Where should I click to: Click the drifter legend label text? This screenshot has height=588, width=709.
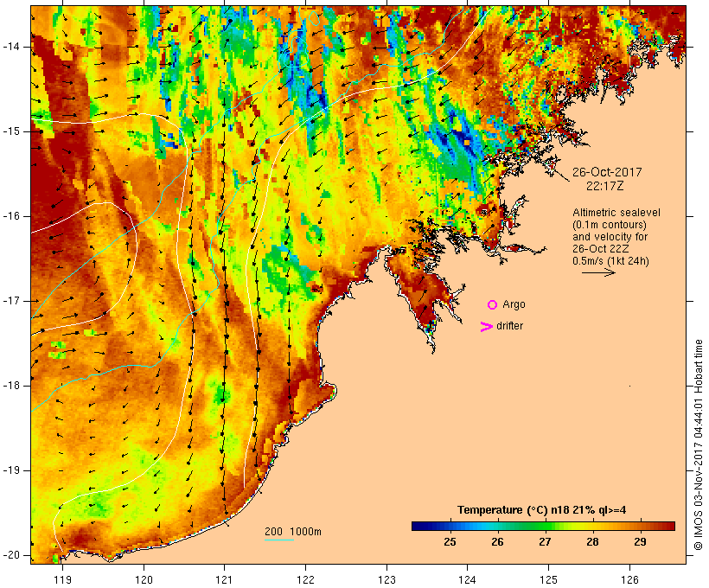pyautogui.click(x=509, y=326)
